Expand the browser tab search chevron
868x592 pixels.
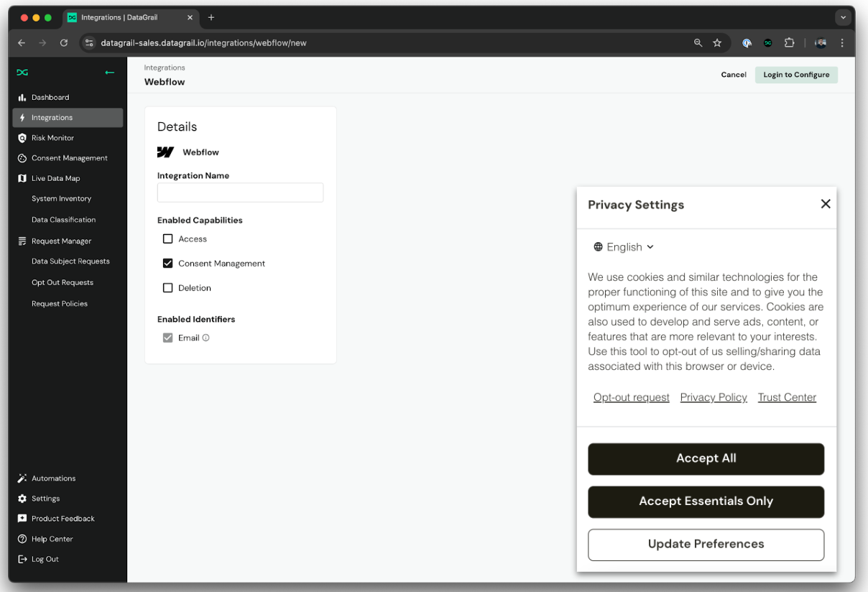point(844,17)
